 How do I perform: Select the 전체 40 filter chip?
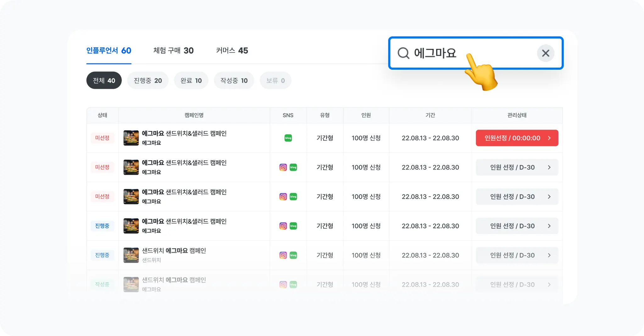[104, 80]
